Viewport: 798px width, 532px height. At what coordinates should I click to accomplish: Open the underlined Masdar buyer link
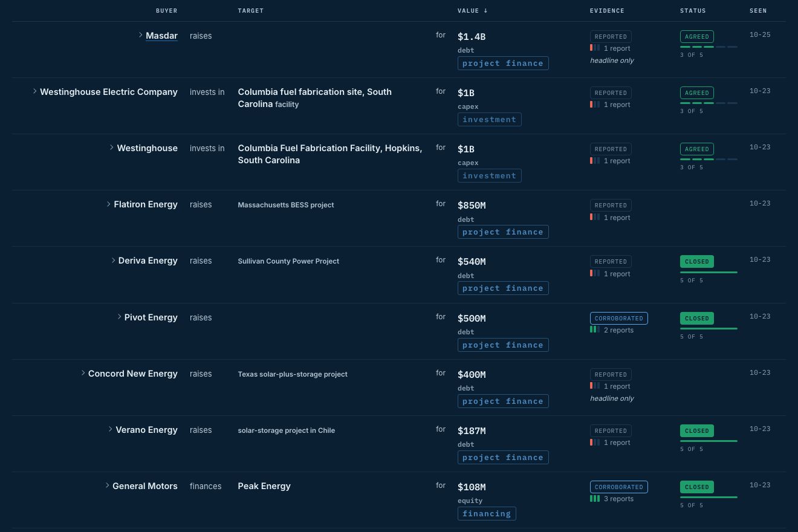coord(162,36)
